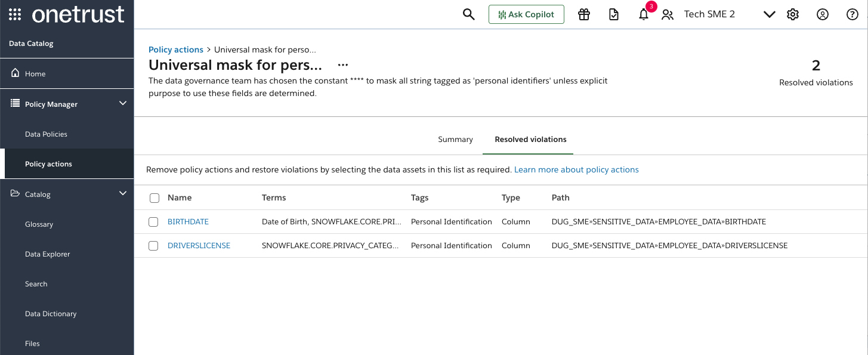Switch to the Summary tab
The image size is (868, 355).
pos(455,139)
